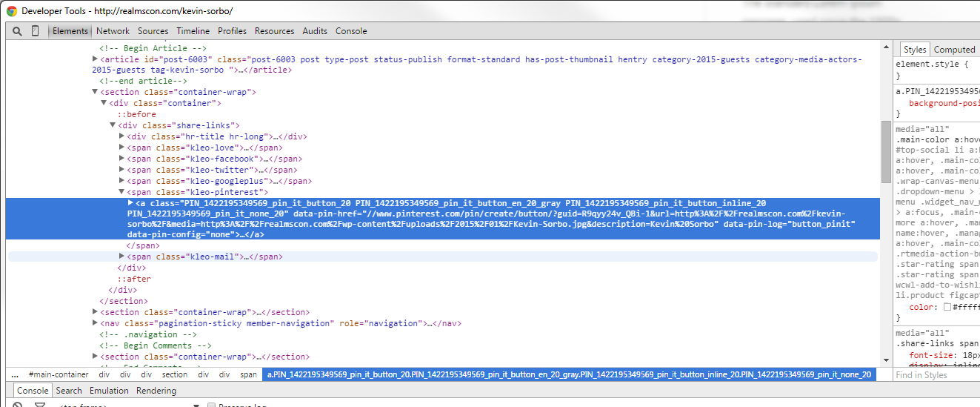Image resolution: width=980 pixels, height=407 pixels.
Task: Open the top frame dropdown in console
Action: pyautogui.click(x=196, y=405)
